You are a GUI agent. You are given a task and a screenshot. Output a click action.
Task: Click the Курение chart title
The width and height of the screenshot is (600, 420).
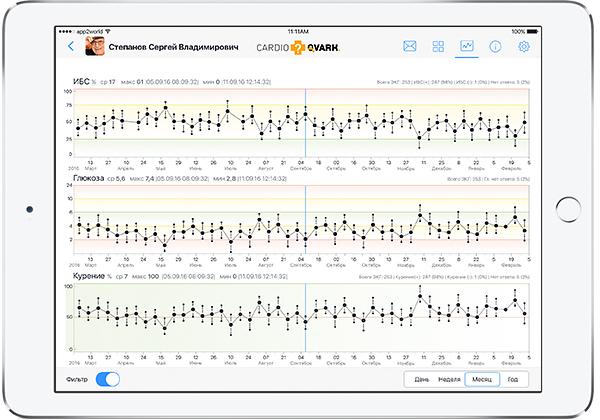(x=89, y=276)
